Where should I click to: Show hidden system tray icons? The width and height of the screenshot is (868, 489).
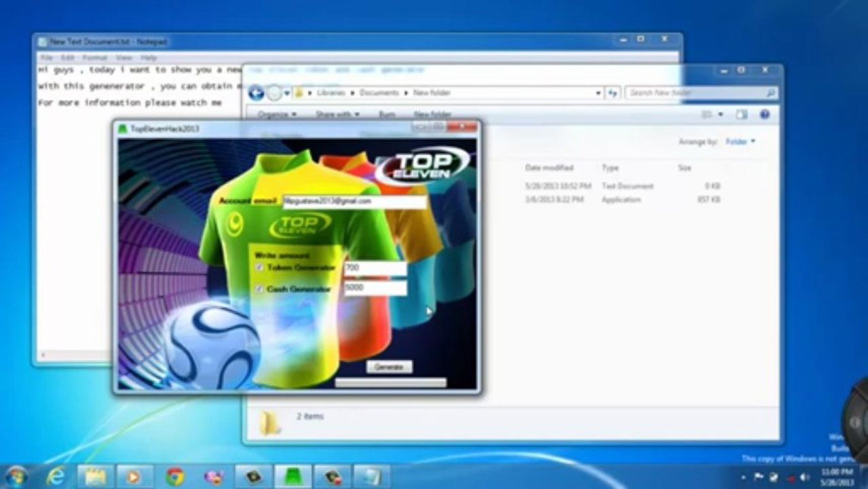744,477
